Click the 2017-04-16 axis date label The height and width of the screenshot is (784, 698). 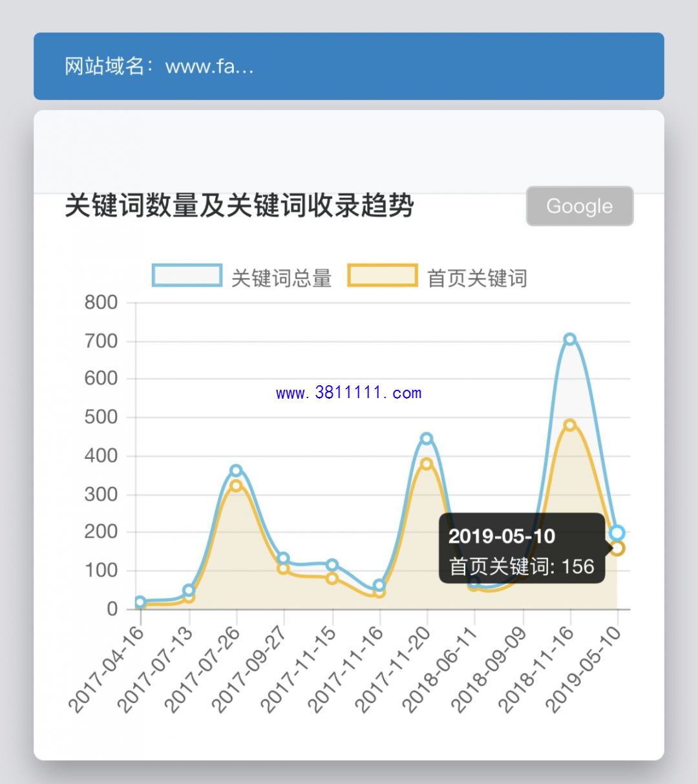106,669
